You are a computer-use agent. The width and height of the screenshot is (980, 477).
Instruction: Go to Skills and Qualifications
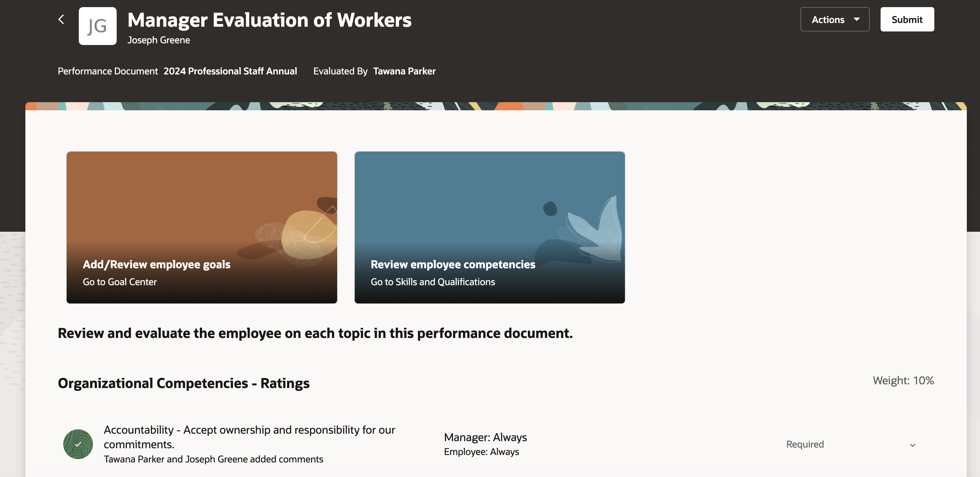(433, 282)
